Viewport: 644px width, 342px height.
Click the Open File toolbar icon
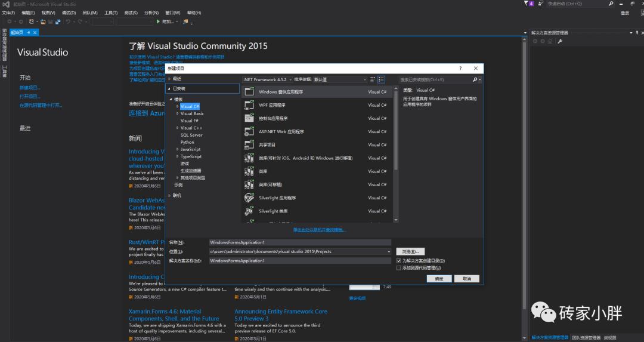43,21
